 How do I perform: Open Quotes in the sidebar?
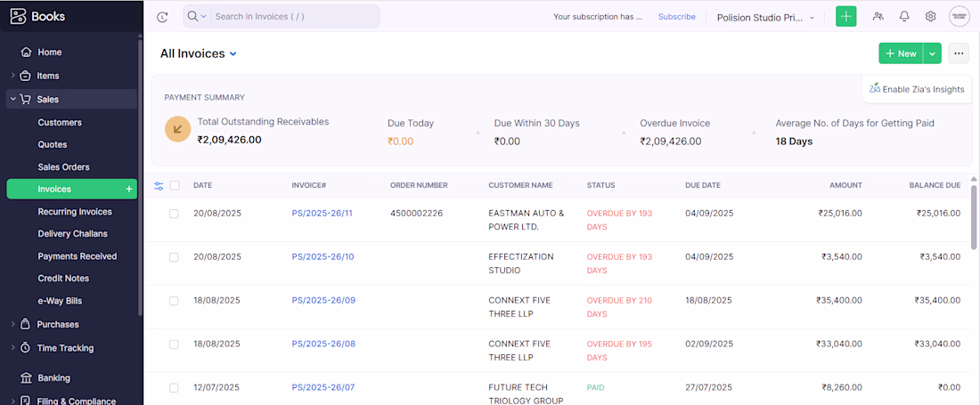[x=53, y=145]
